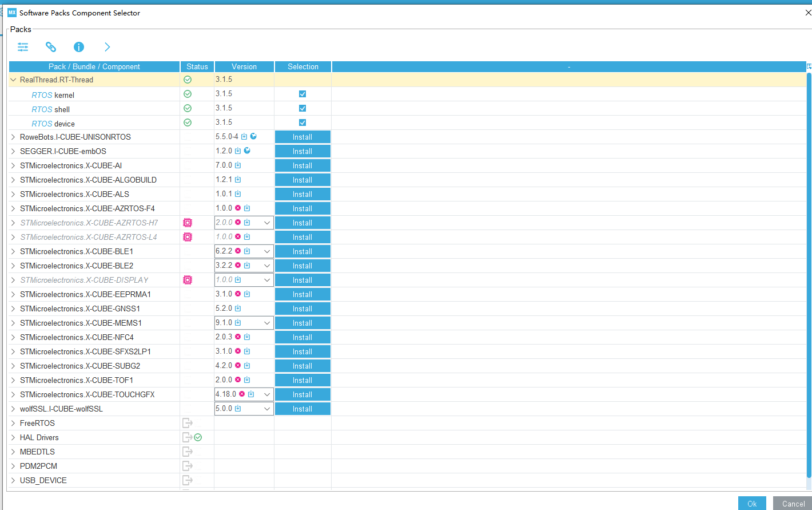Image resolution: width=812 pixels, height=510 pixels.
Task: Click the right-arrow icon in Packs toolbar
Action: [x=107, y=47]
